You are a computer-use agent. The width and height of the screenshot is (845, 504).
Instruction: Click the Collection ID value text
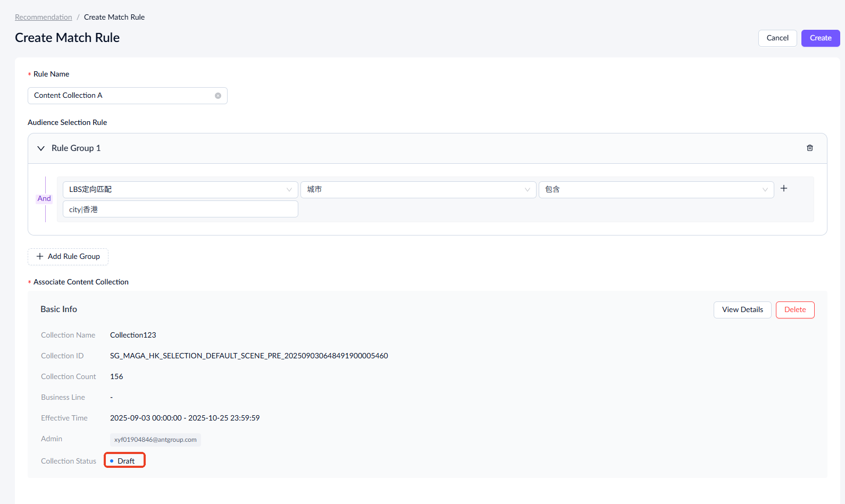click(x=249, y=356)
